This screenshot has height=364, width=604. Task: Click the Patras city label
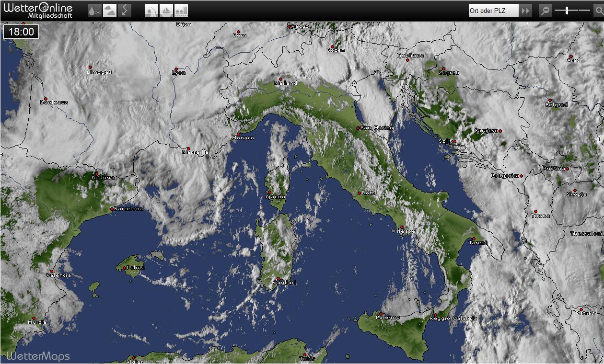[585, 313]
